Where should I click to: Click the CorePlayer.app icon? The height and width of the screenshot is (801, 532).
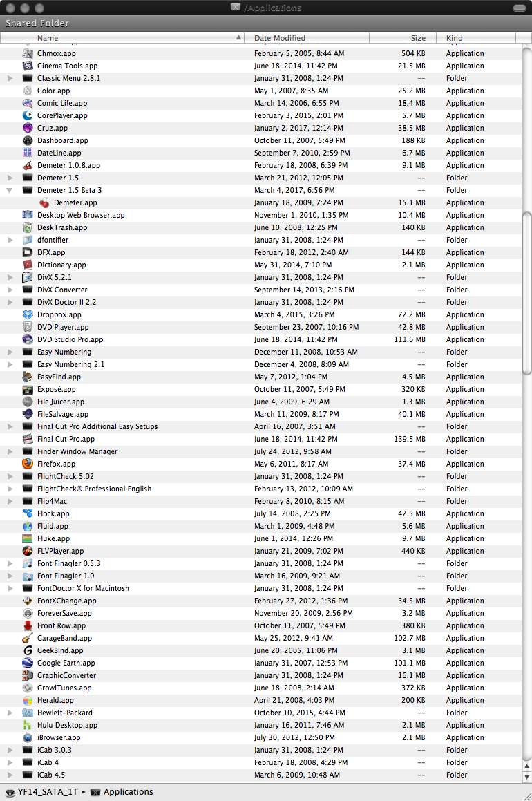[28, 115]
